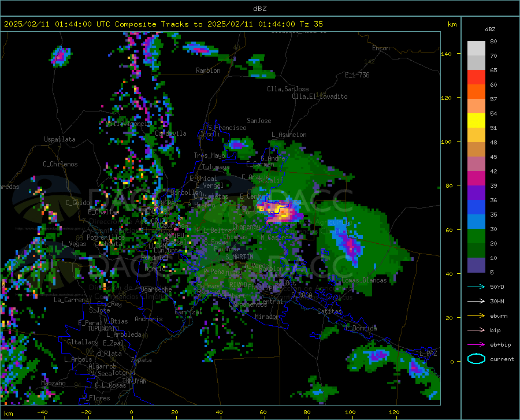This screenshot has height=420, width=520.
Task: Click the 'TUPUNGATO' map label
Action: tap(103, 329)
